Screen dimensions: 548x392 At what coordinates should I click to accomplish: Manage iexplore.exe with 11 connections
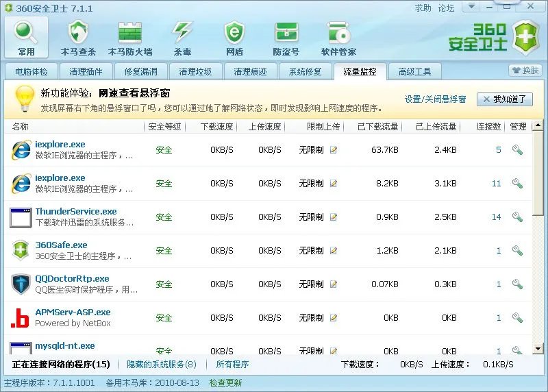[517, 184]
